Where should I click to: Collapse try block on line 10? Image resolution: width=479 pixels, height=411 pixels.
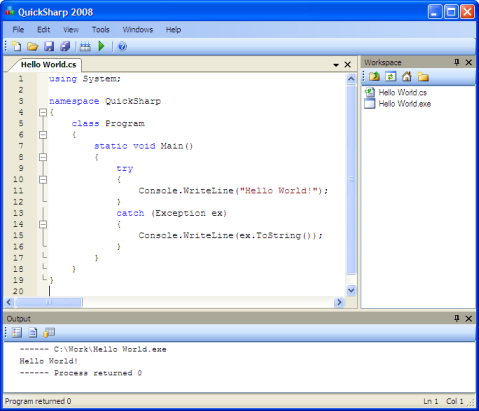point(43,180)
